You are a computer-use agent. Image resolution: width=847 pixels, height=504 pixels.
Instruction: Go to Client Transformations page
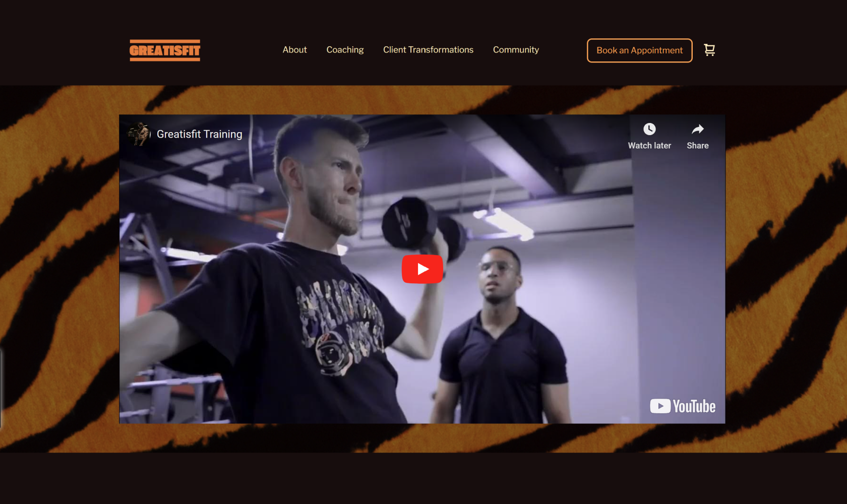coord(428,50)
